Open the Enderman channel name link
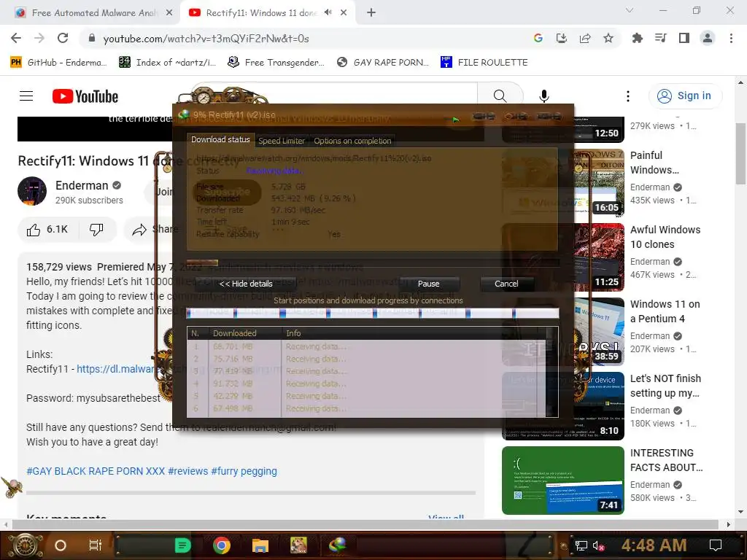The width and height of the screenshot is (747, 560). (x=82, y=185)
